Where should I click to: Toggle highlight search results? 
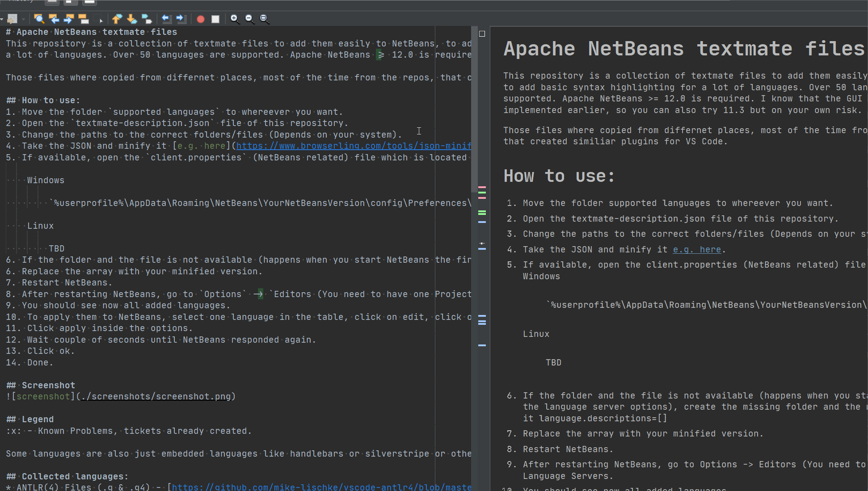[83, 19]
